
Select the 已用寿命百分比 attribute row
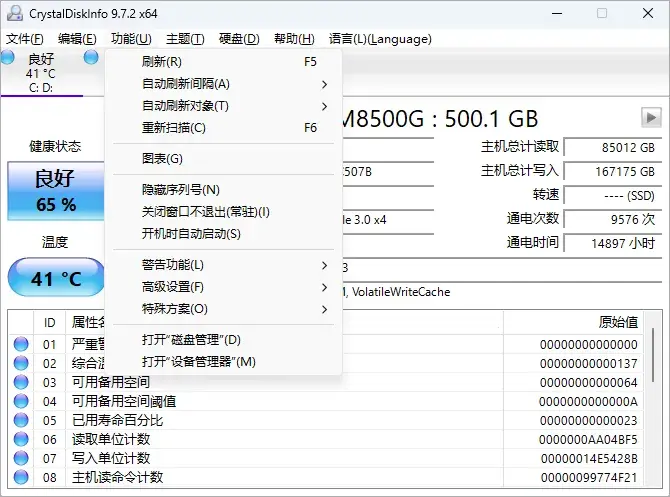pyautogui.click(x=326, y=420)
